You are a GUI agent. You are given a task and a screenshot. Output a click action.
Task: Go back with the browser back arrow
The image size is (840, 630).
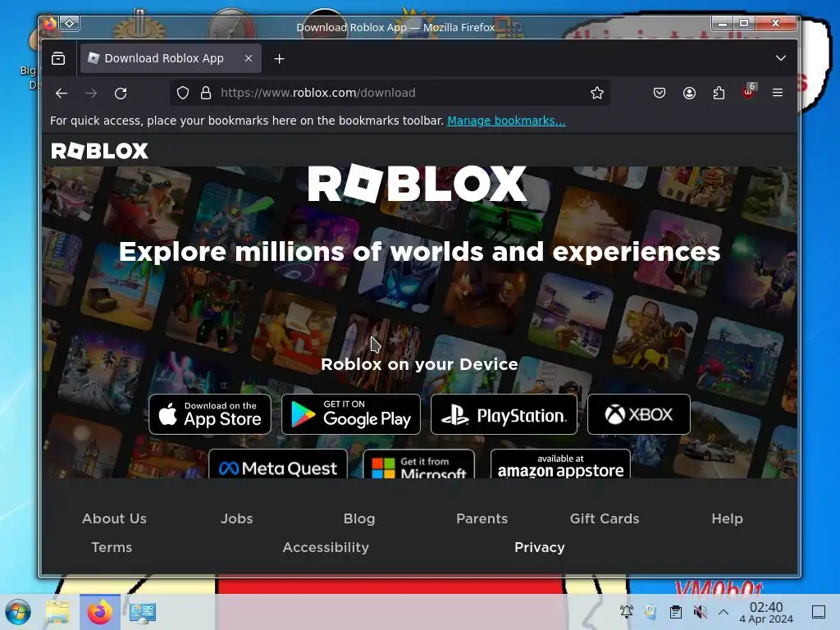tap(62, 94)
